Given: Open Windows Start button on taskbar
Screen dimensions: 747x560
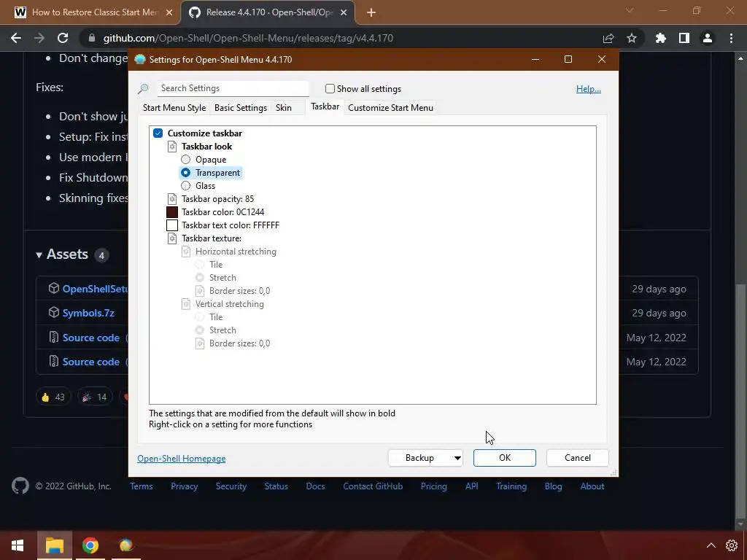Looking at the screenshot, I should pyautogui.click(x=18, y=545).
